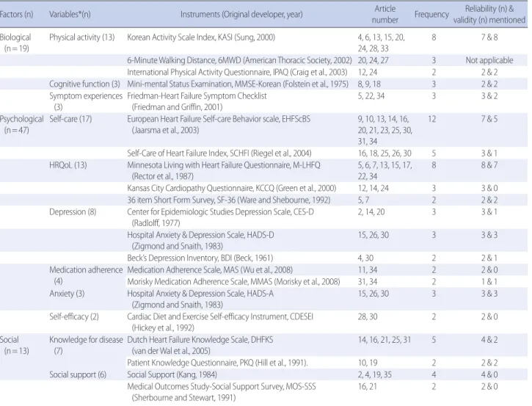Click article numbers "14, 16, 21, 25, 31"
Image resolution: width=532 pixels, height=406 pixels.
[x=384, y=340]
